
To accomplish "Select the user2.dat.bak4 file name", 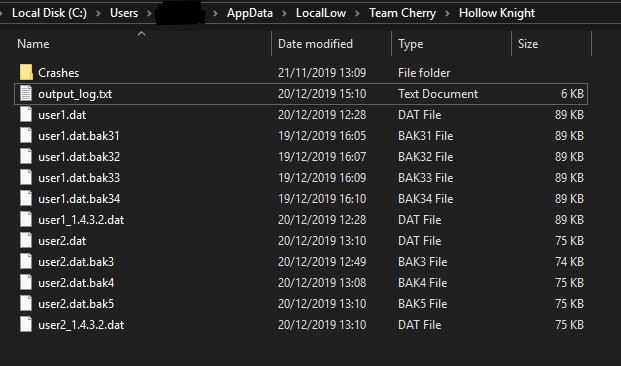I will tap(76, 283).
